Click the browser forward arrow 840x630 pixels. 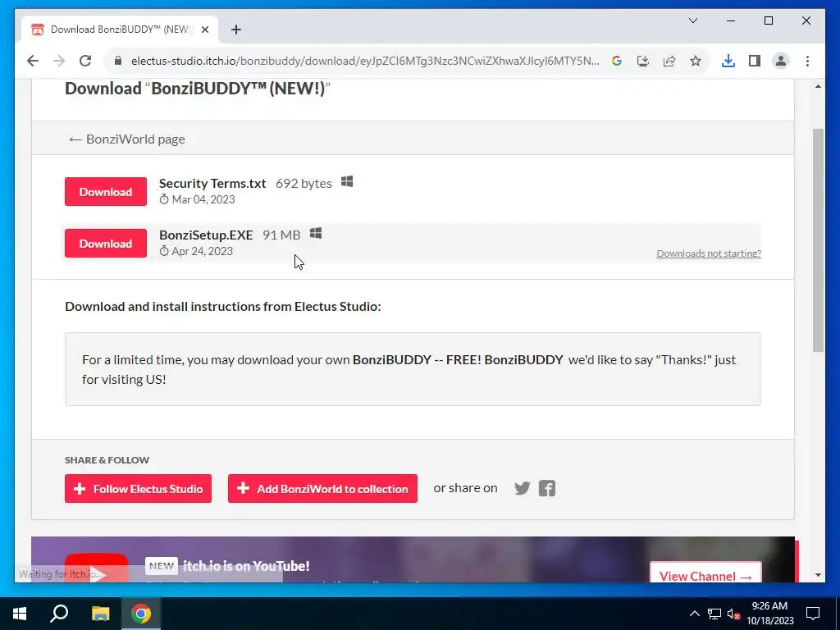[59, 61]
